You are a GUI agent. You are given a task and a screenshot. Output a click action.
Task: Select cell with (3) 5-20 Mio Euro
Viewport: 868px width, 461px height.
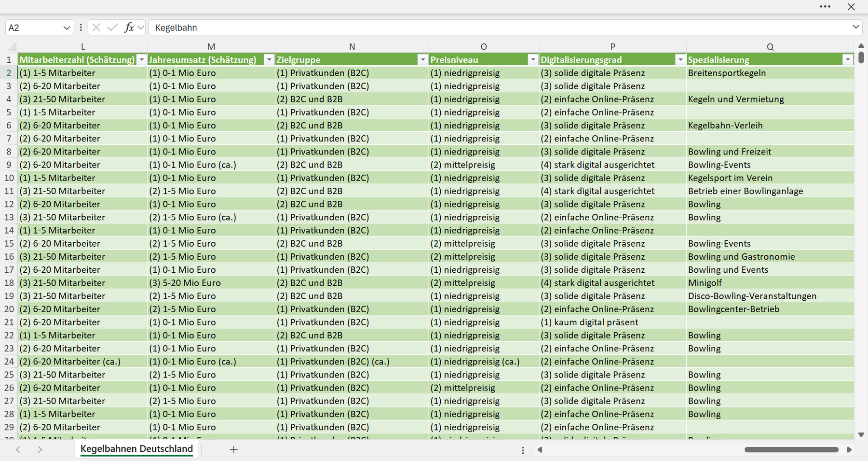211,283
